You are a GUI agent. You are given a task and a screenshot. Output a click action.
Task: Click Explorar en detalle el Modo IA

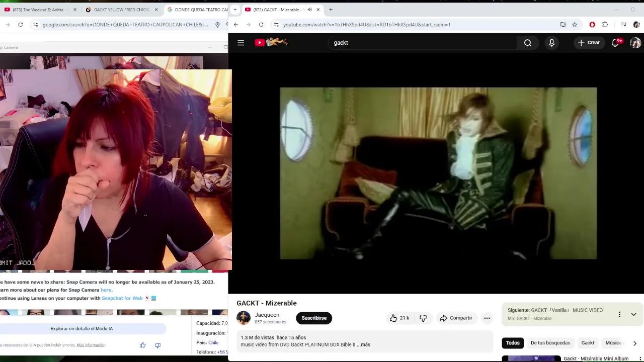tap(82, 328)
